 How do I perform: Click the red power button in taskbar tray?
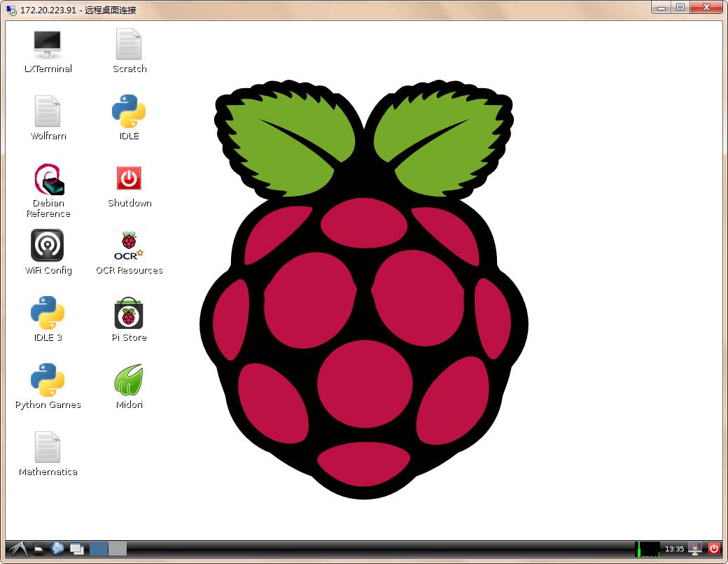pos(714,549)
